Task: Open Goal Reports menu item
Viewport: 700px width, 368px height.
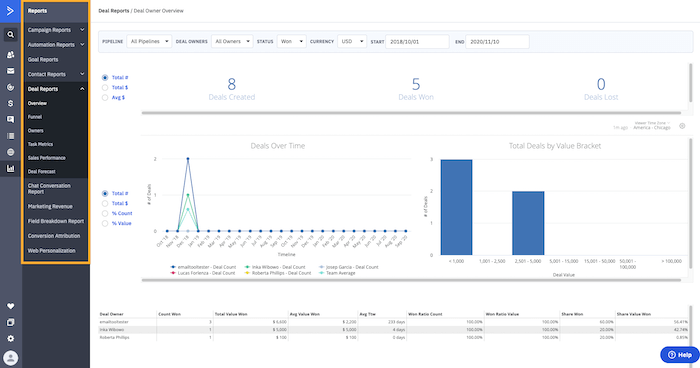Action: click(x=43, y=59)
